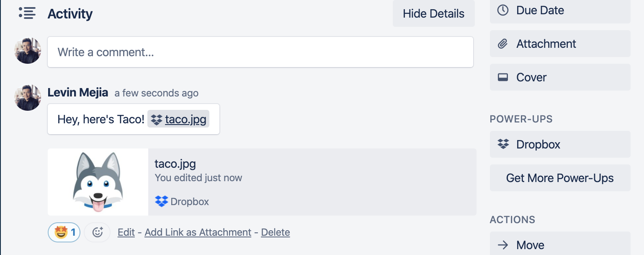
Task: Delete the comment via Delete link
Action: 275,232
